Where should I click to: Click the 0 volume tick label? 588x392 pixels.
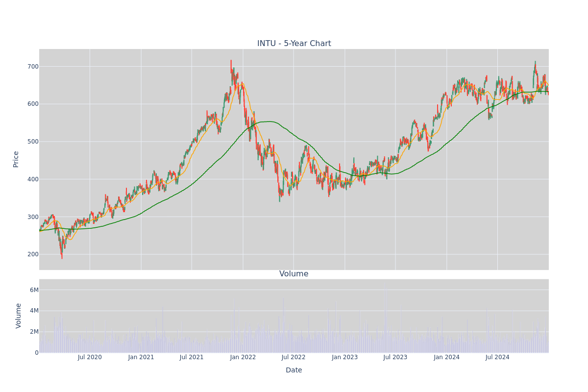click(37, 353)
